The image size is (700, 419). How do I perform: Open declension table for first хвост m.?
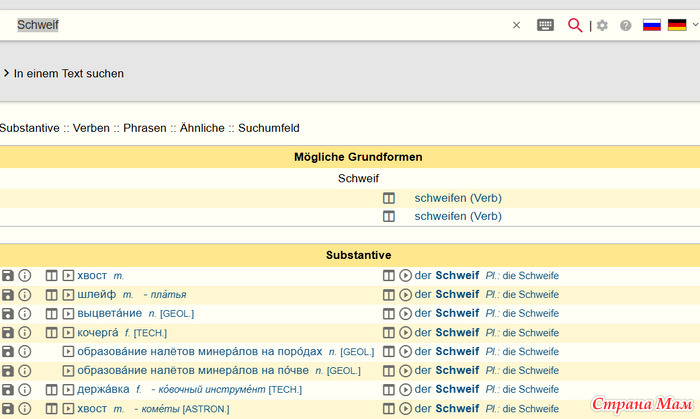tap(51, 275)
